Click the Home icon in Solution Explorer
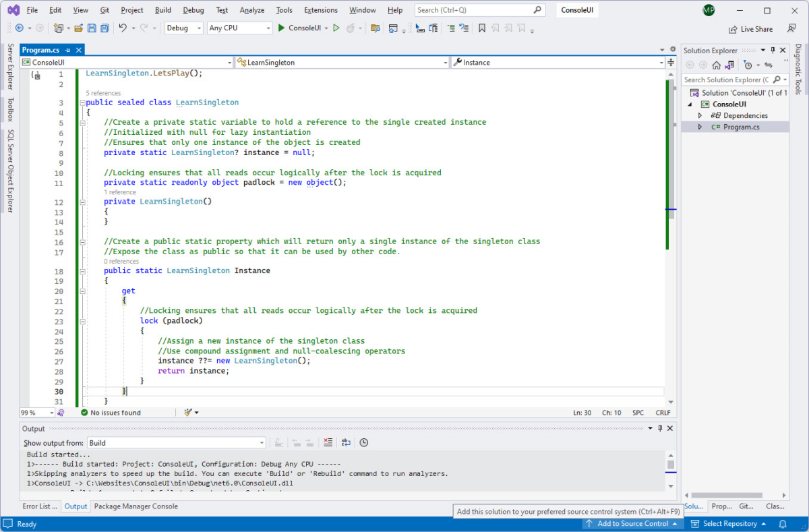 pos(717,65)
